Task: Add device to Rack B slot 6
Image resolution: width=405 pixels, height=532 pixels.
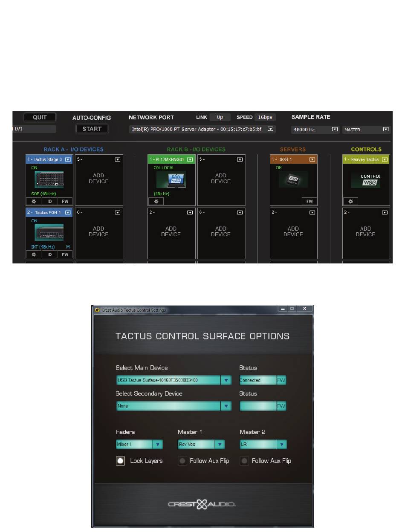Action: click(221, 231)
